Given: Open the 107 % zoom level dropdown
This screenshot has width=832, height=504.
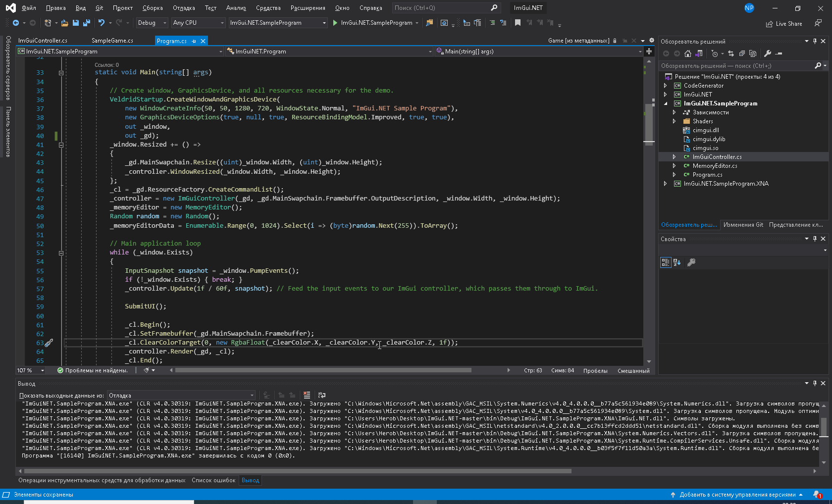Looking at the screenshot, I should (31, 370).
